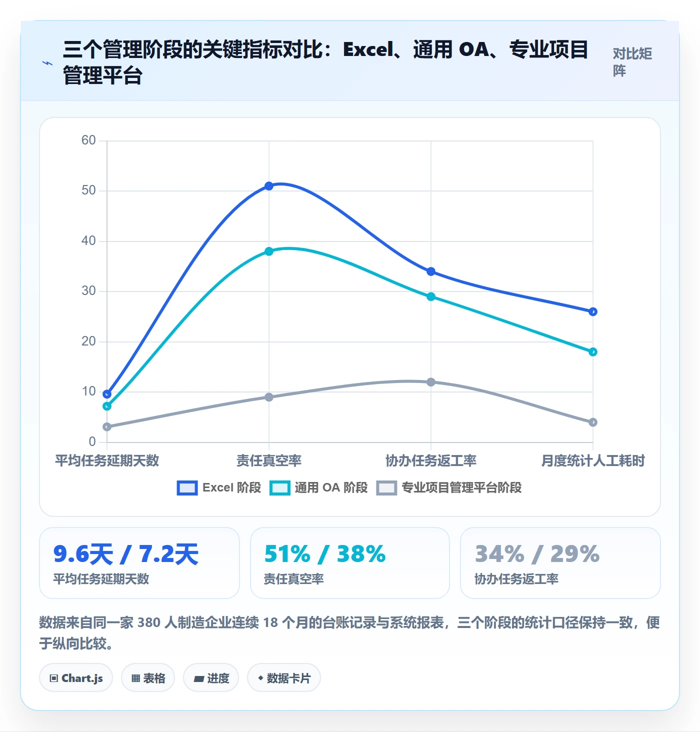Select the 进度 tag chip
The height and width of the screenshot is (732, 700).
click(211, 678)
